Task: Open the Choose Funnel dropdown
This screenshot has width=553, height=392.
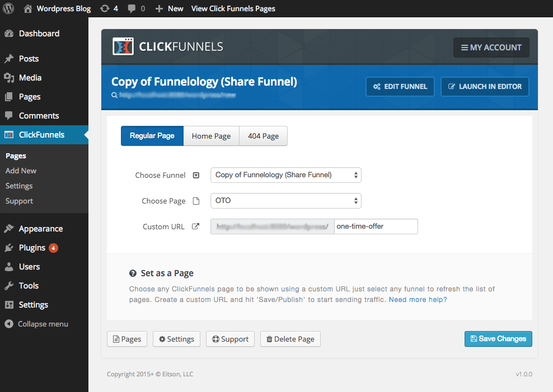Action: 285,175
